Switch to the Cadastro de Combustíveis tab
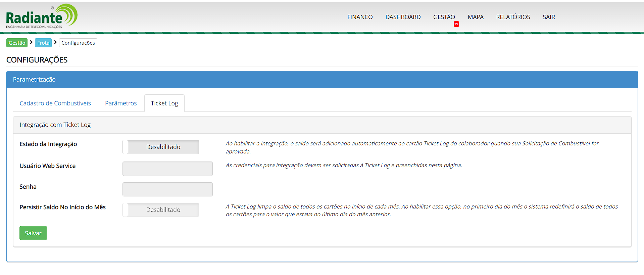The width and height of the screenshot is (644, 275). 55,103
